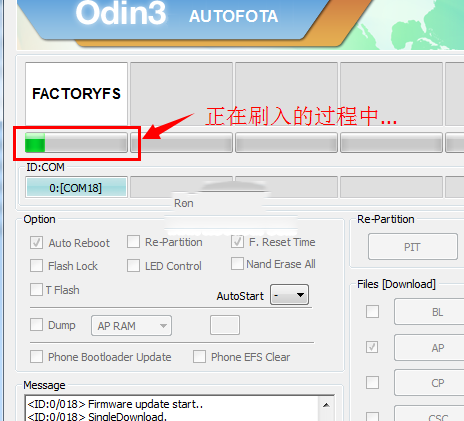Image resolution: width=464 pixels, height=421 pixels.
Task: Check the Dump option
Action: click(36, 325)
